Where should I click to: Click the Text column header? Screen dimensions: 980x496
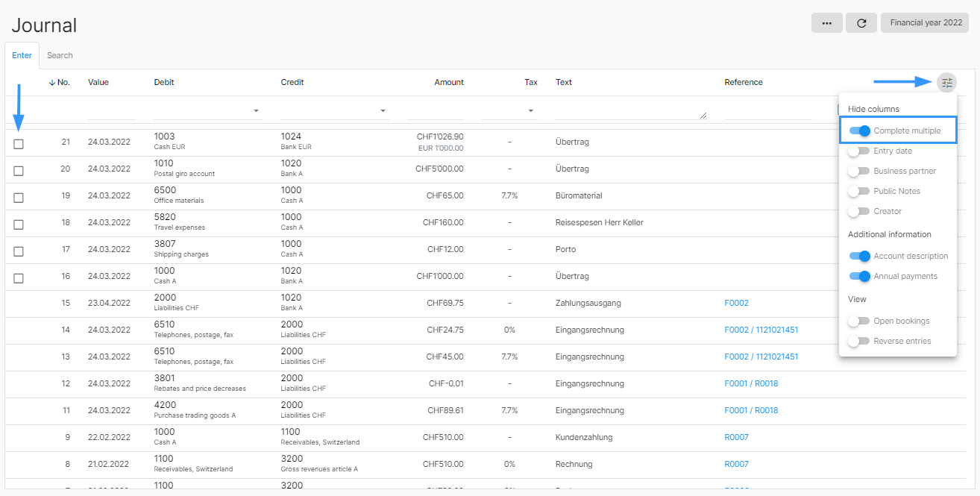coord(564,82)
